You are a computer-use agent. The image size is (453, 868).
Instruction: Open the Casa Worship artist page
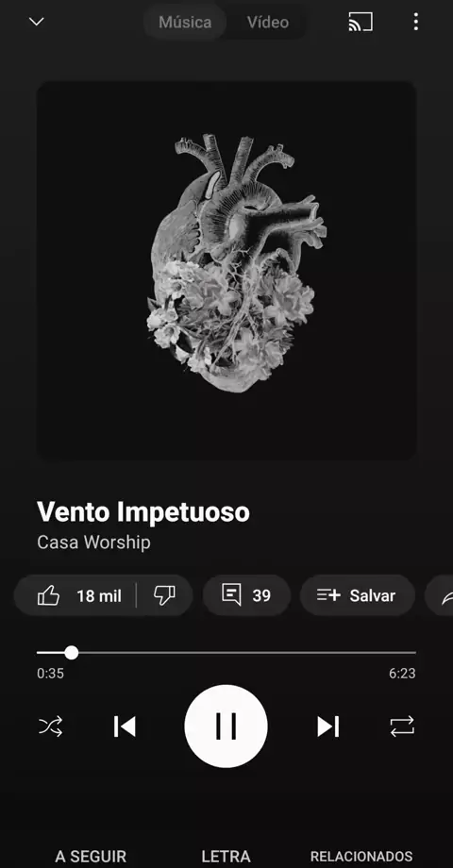[x=93, y=542]
